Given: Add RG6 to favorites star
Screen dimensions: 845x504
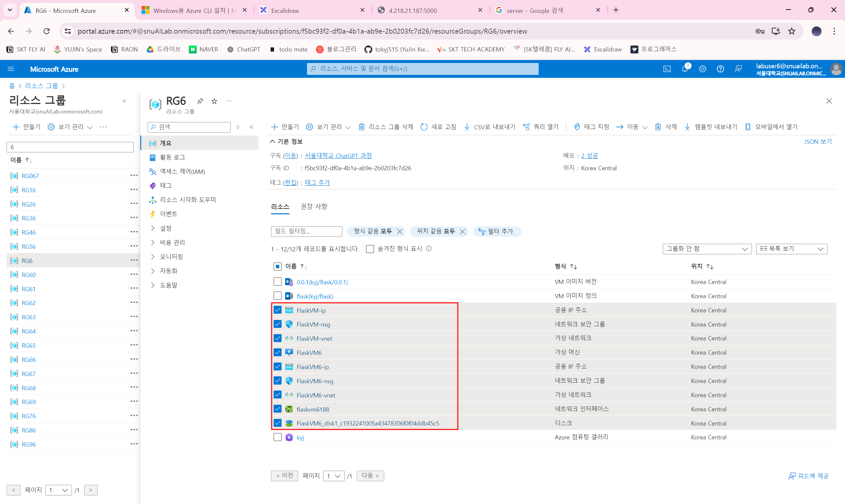Looking at the screenshot, I should 215,101.
